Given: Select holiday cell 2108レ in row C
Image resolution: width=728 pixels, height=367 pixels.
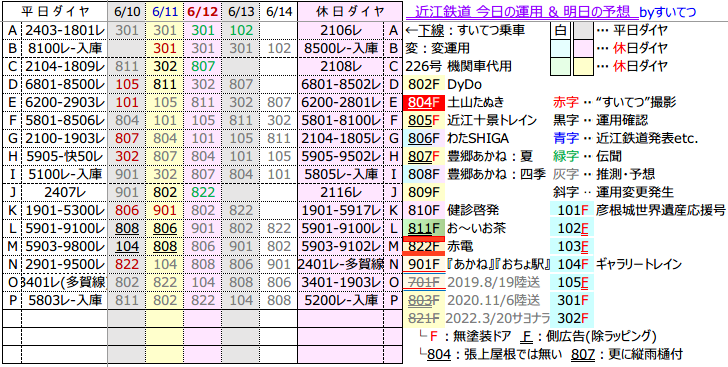Looking at the screenshot, I should click(x=342, y=67).
